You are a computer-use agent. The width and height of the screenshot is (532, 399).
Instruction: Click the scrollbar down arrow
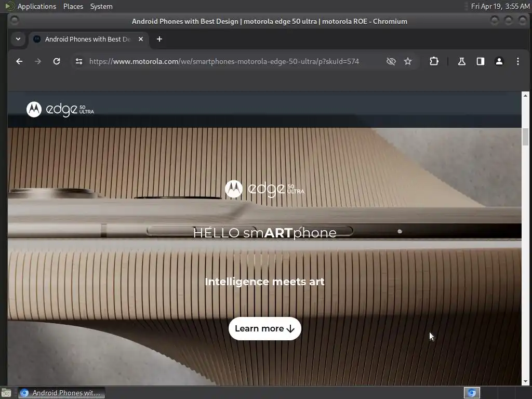coord(525,381)
